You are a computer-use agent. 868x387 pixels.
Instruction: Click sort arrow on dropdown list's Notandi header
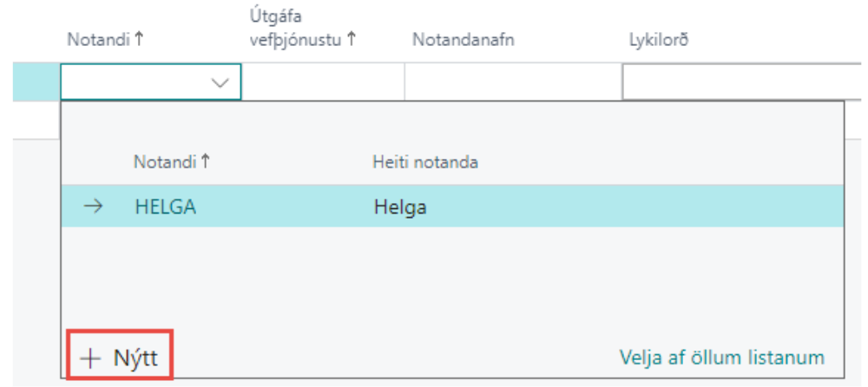point(206,162)
